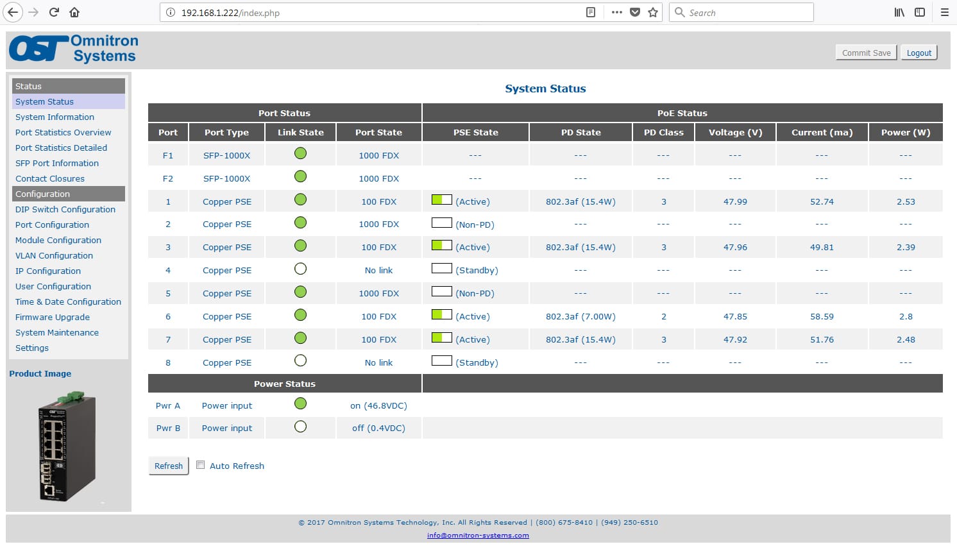Viewport: 957px width, 560px height.
Task: Click the PD Class column header
Action: pyautogui.click(x=663, y=132)
